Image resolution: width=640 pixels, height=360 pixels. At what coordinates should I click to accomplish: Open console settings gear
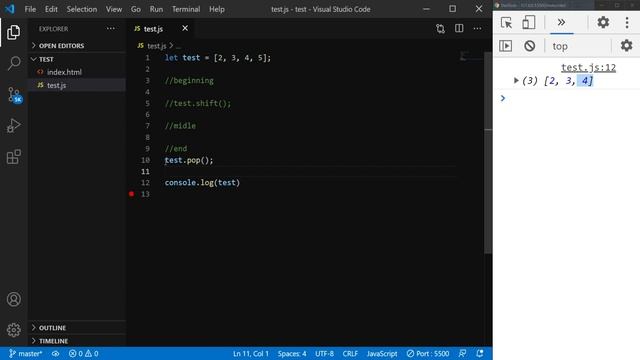(x=627, y=45)
